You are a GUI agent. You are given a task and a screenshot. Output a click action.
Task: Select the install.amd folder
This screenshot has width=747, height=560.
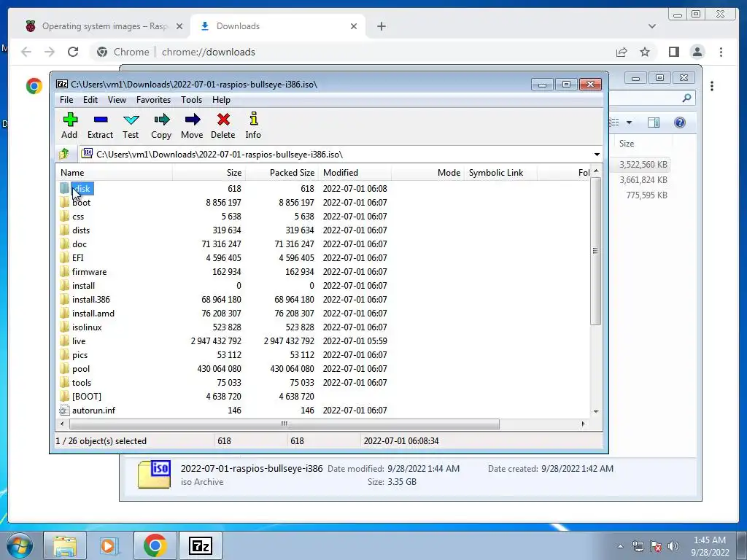93,313
